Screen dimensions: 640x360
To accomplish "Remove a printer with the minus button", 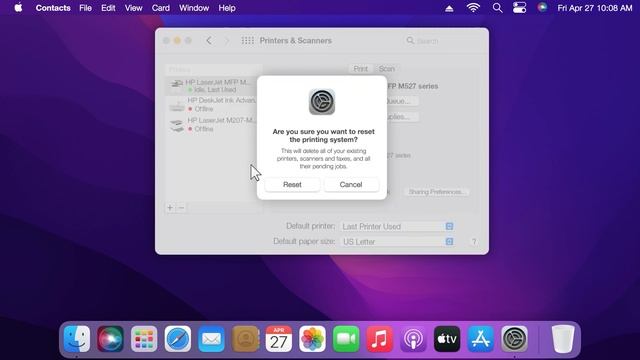I will point(182,207).
